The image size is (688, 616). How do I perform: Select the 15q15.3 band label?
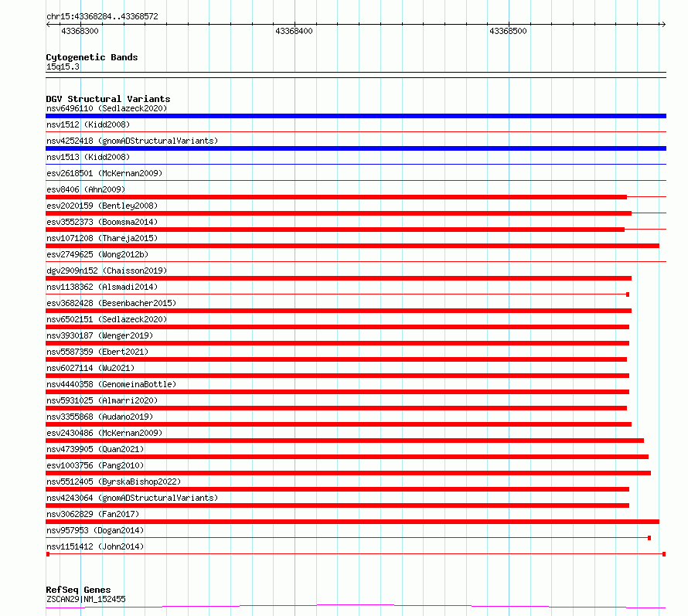pyautogui.click(x=63, y=66)
